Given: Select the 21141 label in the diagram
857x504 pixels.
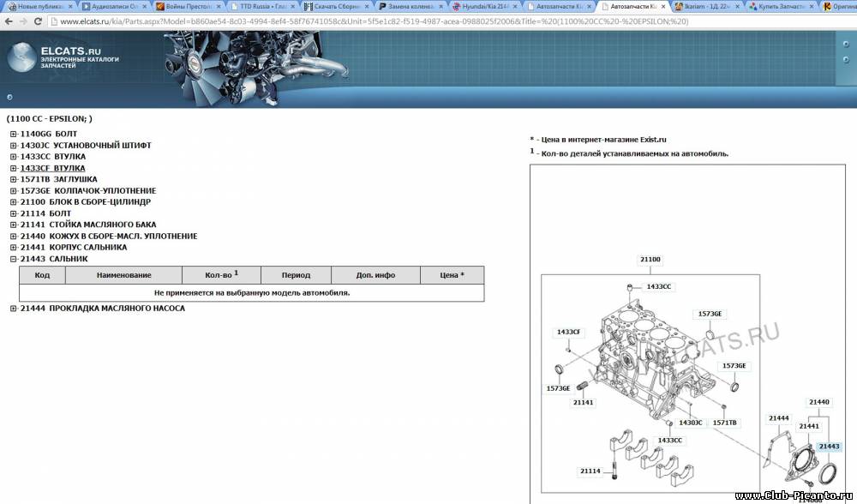Looking at the screenshot, I should (583, 402).
